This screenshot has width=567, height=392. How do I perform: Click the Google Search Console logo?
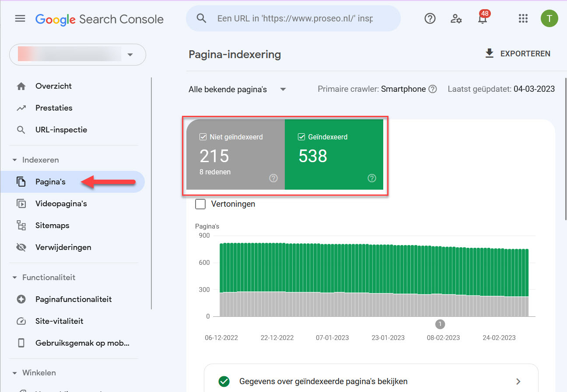click(x=99, y=19)
